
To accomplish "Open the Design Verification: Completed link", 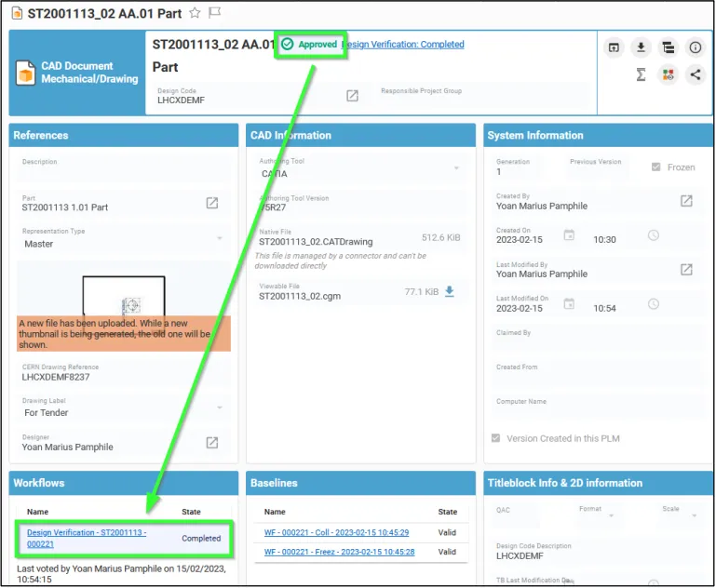I will 403,45.
